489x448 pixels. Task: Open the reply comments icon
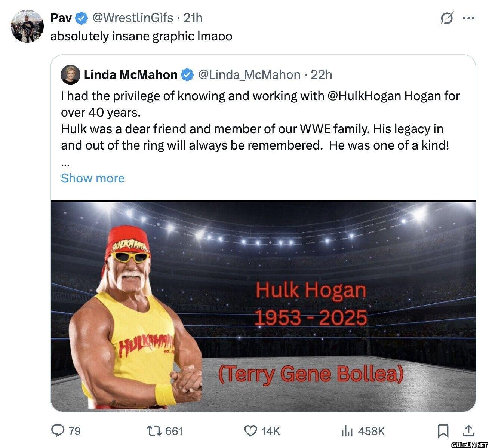[57, 431]
